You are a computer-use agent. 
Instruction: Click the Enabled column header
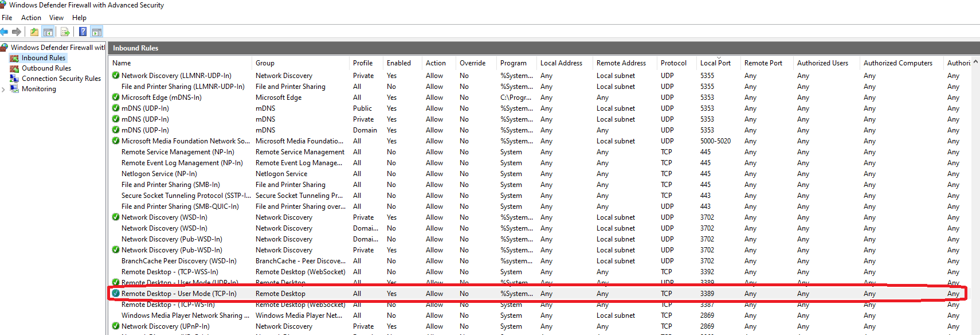pyautogui.click(x=398, y=63)
